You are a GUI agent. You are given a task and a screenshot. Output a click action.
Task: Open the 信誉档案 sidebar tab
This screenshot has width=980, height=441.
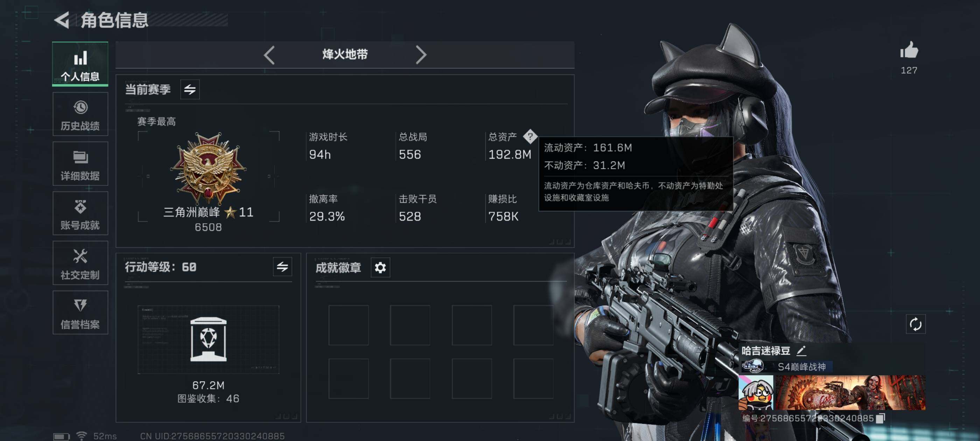(80, 313)
